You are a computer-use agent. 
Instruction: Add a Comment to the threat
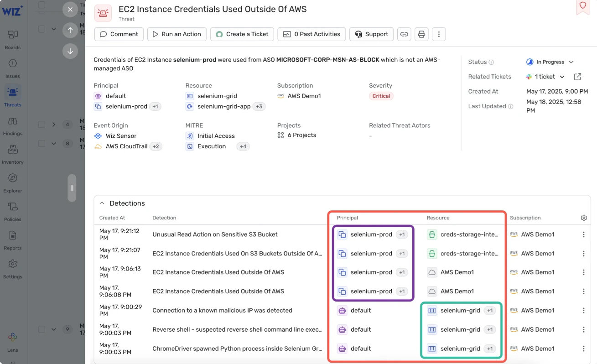pos(119,34)
